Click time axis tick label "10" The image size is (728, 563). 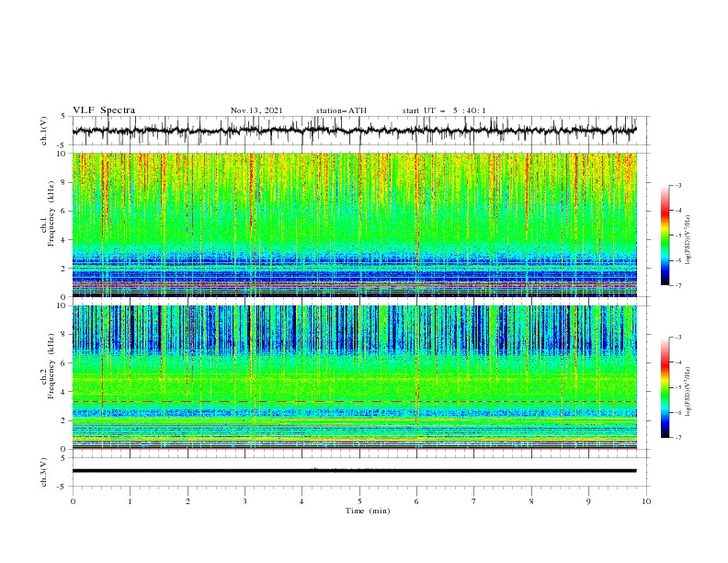pyautogui.click(x=646, y=501)
